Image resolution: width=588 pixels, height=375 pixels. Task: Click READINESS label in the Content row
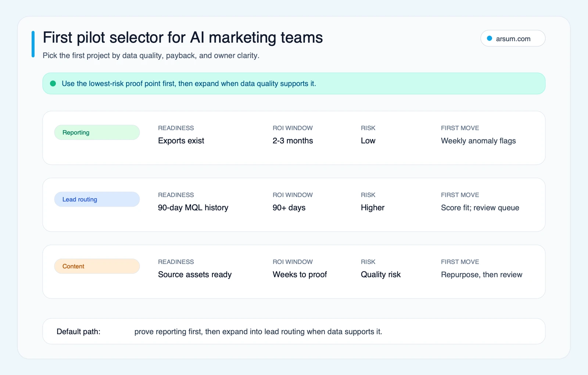coord(176,262)
